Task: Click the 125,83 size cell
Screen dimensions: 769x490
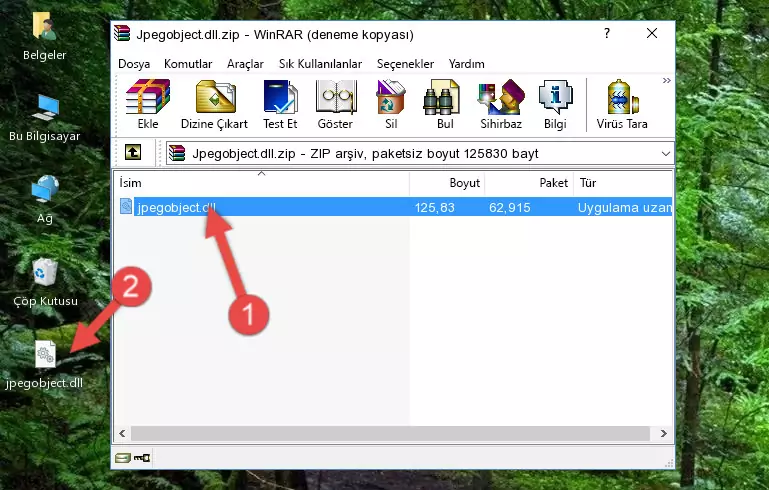Action: [435, 207]
